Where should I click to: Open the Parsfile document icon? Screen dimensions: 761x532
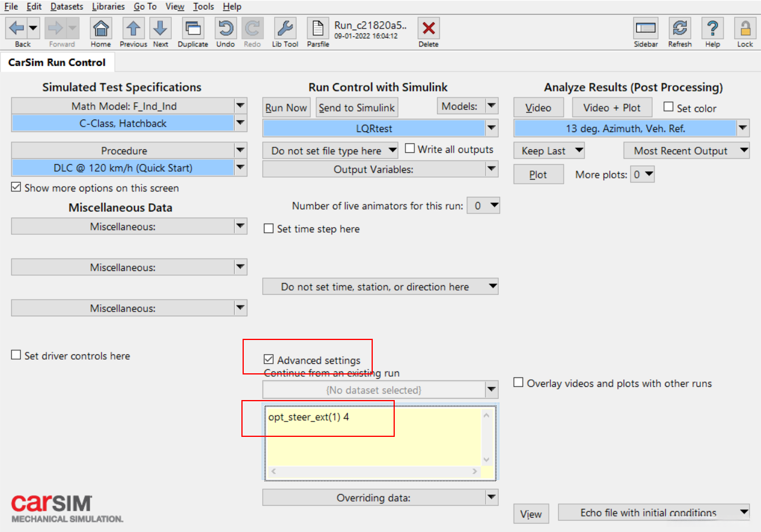tap(318, 28)
